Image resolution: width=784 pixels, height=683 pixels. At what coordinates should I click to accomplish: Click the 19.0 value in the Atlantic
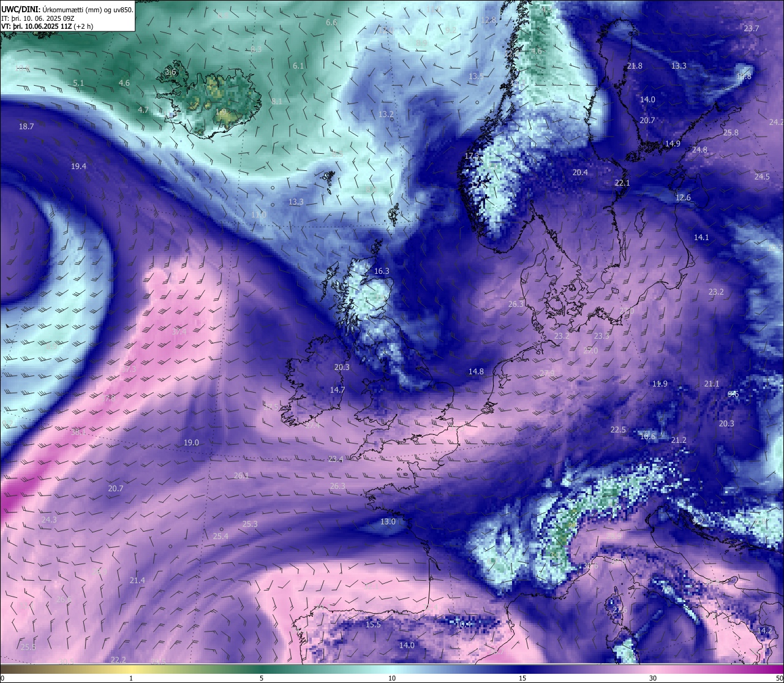[191, 442]
